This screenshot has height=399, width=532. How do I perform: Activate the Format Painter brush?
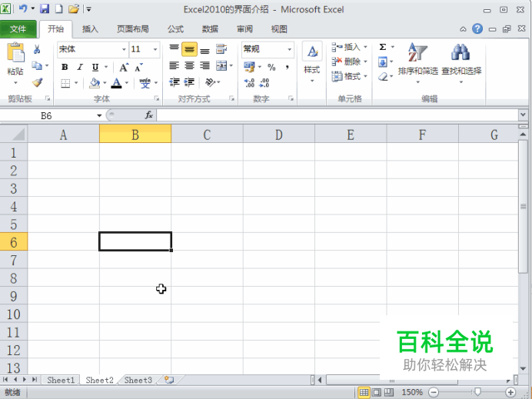pyautogui.click(x=37, y=82)
